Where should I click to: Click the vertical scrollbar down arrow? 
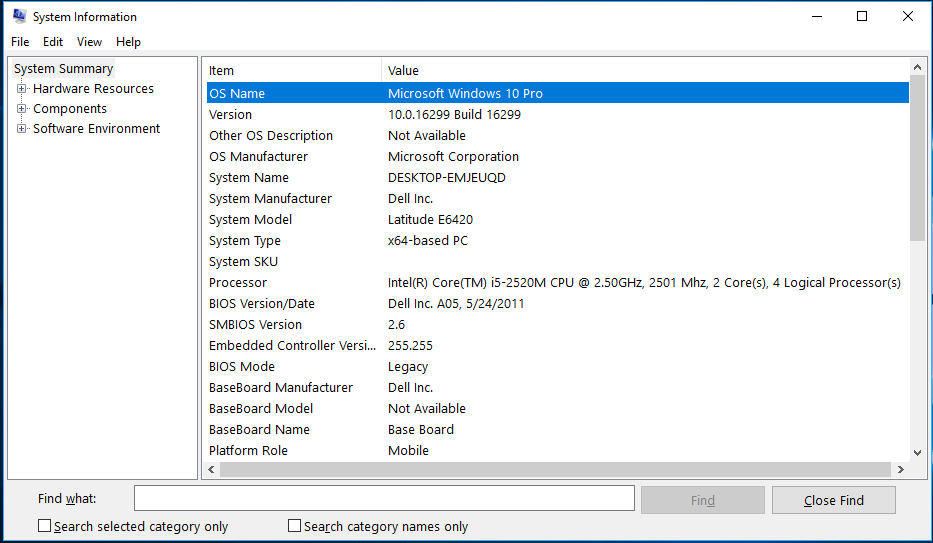[917, 453]
